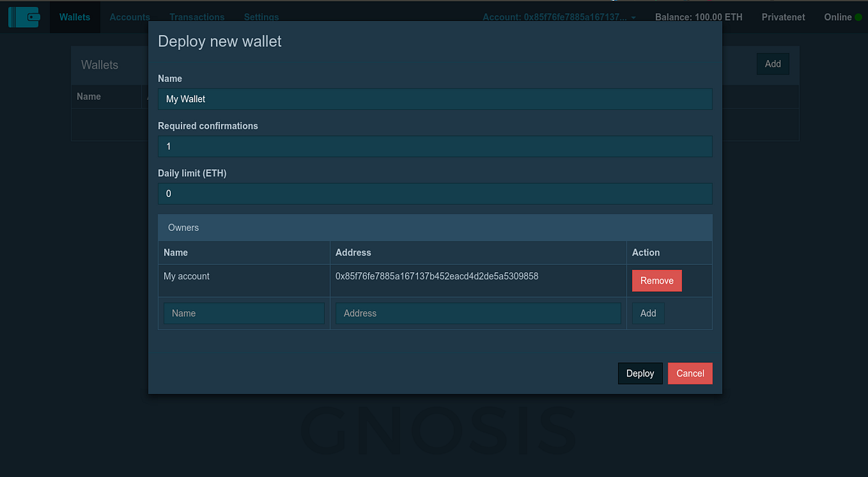Focus the Daily limit (ETH) field

click(435, 194)
